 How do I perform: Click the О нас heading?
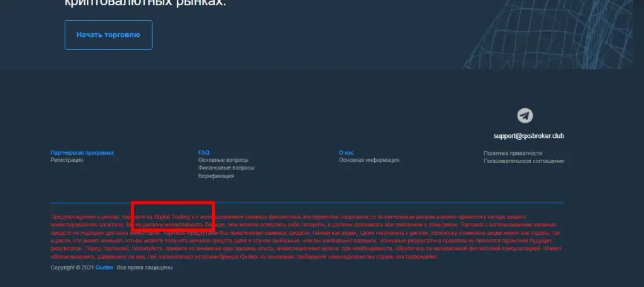347,152
